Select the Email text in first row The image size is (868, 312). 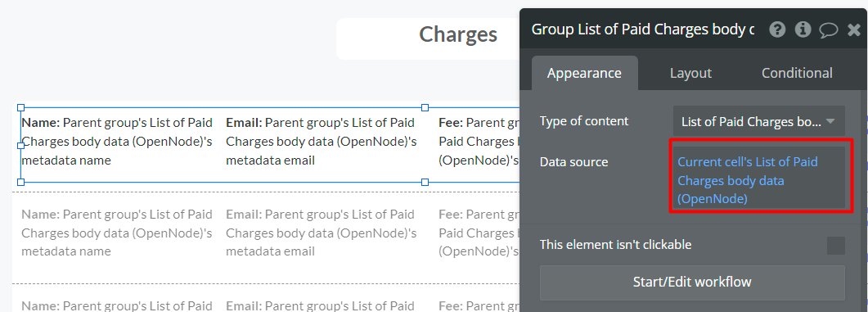(x=321, y=142)
